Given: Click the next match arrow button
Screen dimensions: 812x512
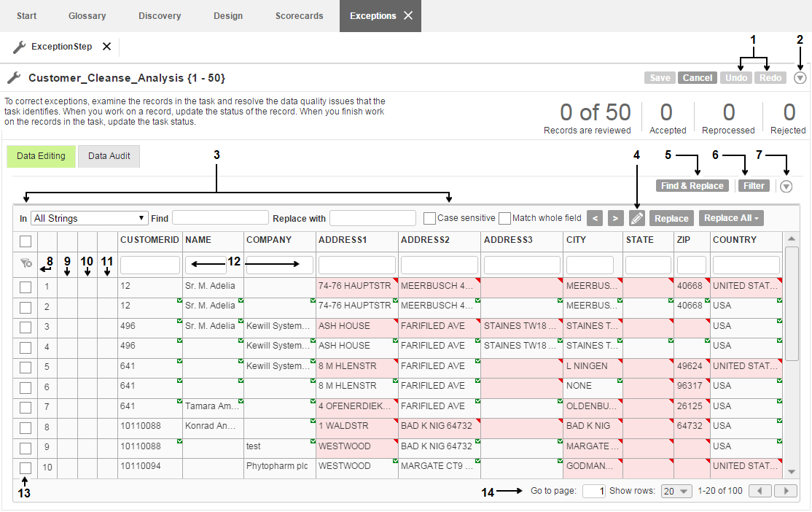Looking at the screenshot, I should tap(615, 218).
